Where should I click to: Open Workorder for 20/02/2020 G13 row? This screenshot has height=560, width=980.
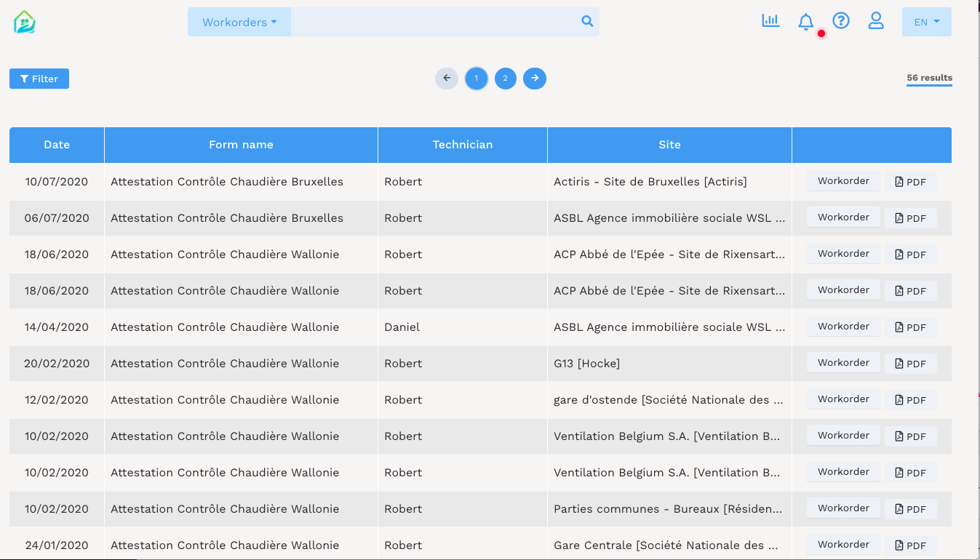843,363
